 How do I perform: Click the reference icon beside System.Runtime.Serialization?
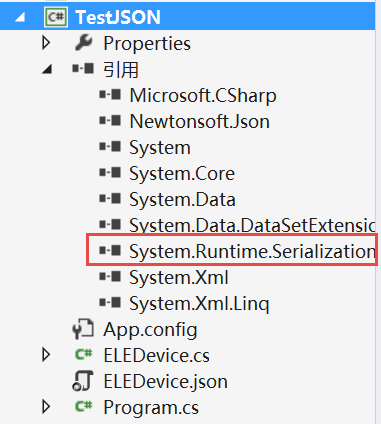pyautogui.click(x=110, y=250)
